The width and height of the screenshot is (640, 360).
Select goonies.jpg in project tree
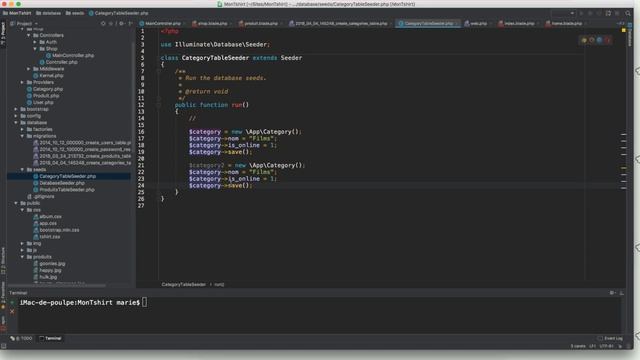49,264
